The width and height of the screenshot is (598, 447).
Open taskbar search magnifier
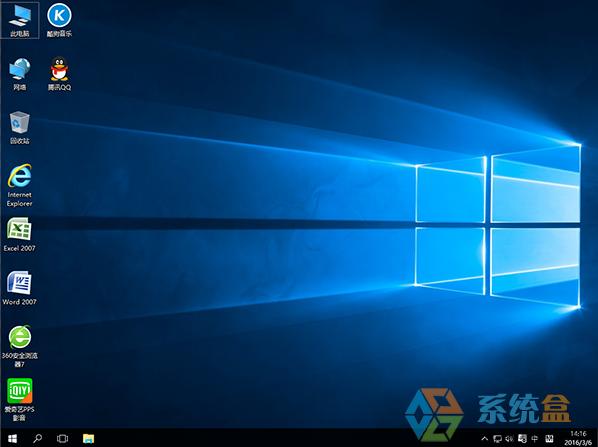click(37, 438)
